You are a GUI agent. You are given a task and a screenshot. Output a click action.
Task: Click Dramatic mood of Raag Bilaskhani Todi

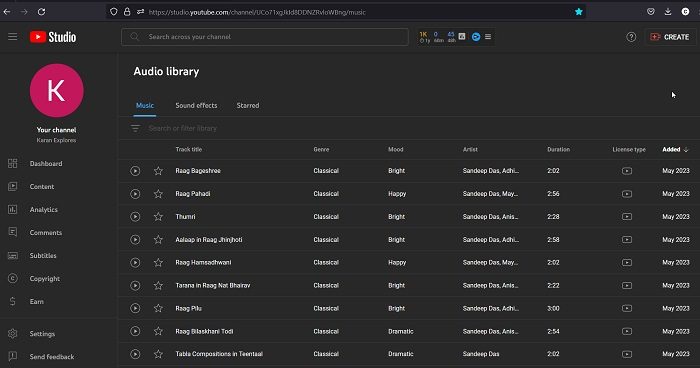tap(400, 331)
